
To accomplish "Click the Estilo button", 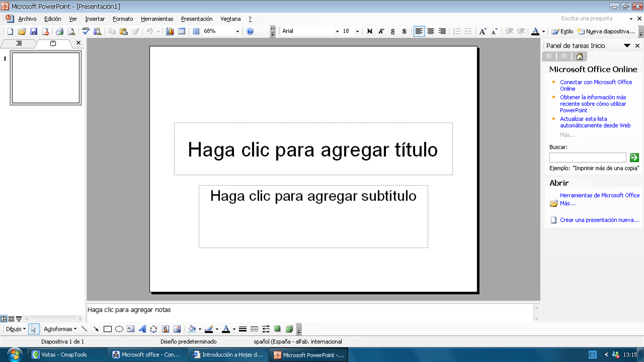I will pos(562,31).
